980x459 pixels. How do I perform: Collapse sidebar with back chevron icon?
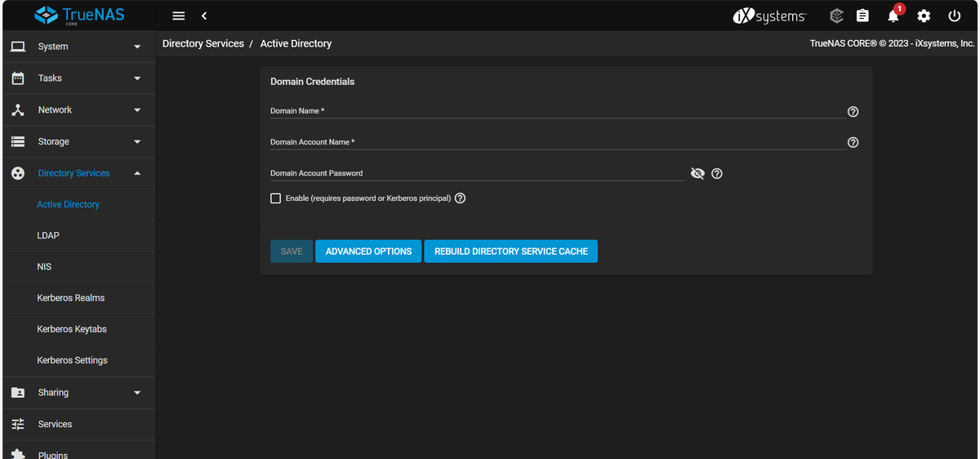(x=204, y=16)
